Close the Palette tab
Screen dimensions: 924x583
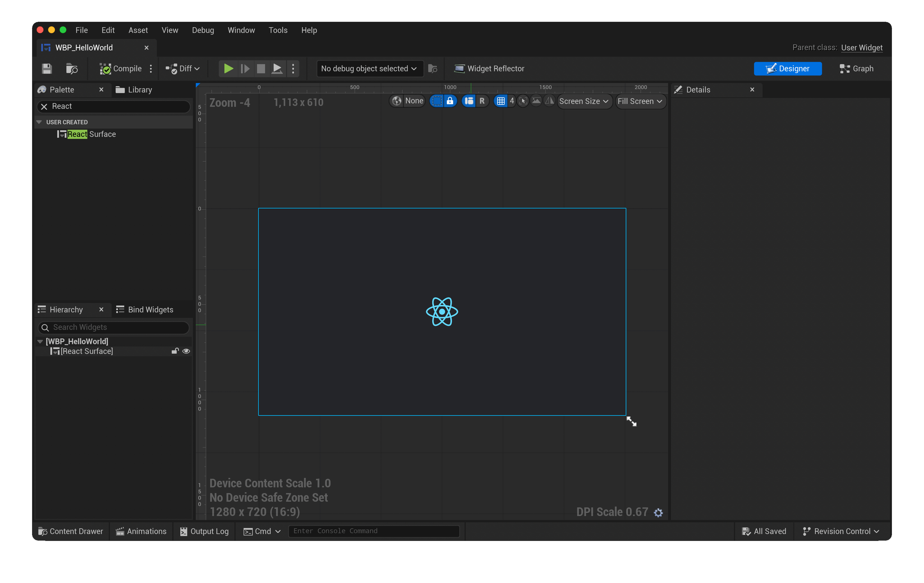tap(101, 89)
